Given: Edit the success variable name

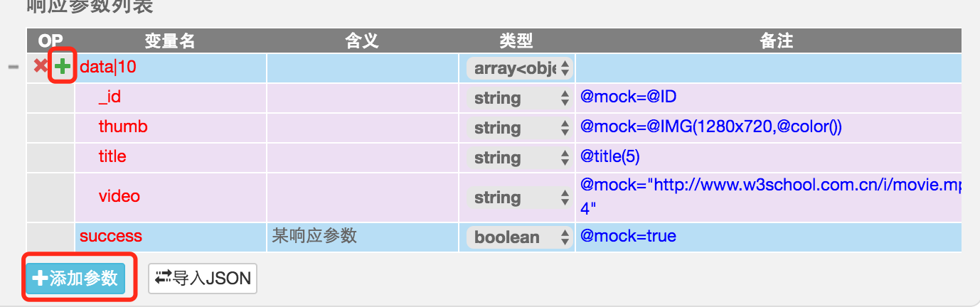Looking at the screenshot, I should tap(171, 237).
